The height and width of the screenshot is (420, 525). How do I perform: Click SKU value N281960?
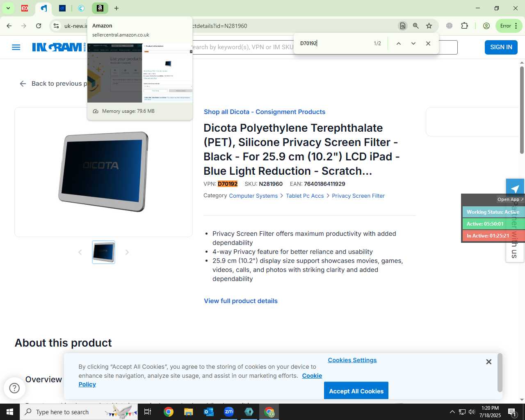[271, 184]
